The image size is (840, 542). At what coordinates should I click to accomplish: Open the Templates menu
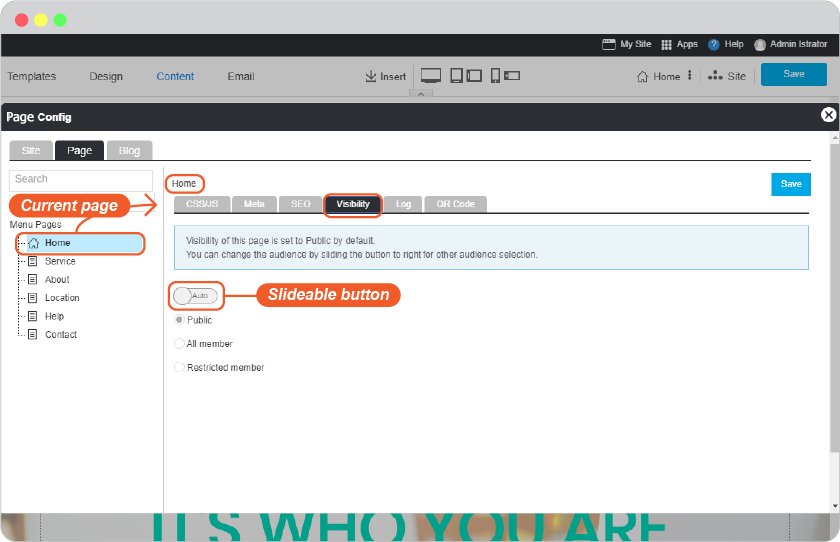click(x=32, y=77)
